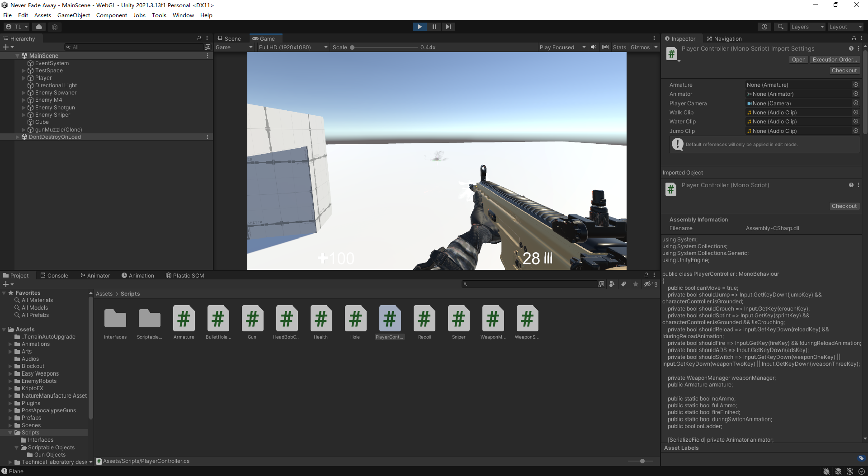Toggle the Mute Audio speaker icon

pos(593,47)
